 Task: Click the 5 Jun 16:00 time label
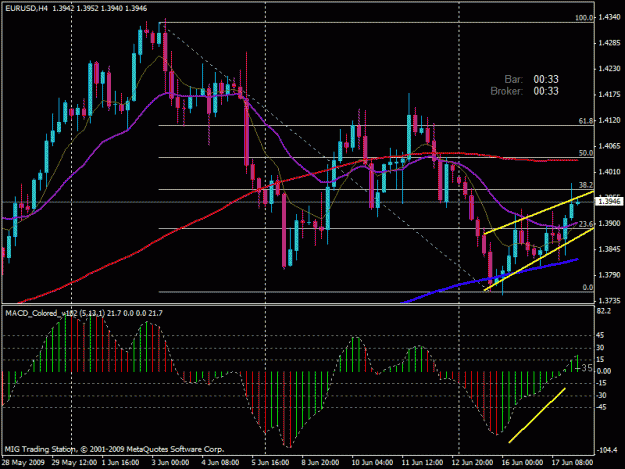click(270, 463)
